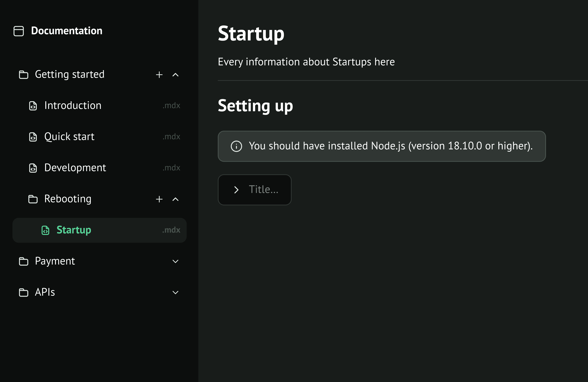
Task: Add new item to Getting started folder
Action: coord(159,75)
